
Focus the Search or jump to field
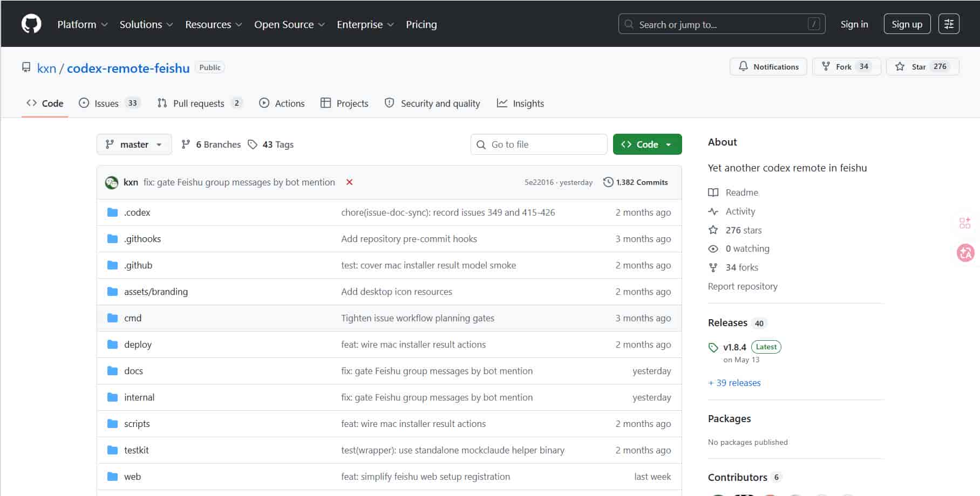pos(722,24)
